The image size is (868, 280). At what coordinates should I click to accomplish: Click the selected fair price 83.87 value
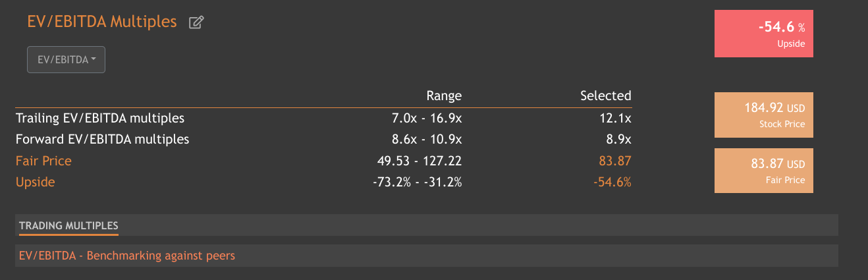(615, 161)
